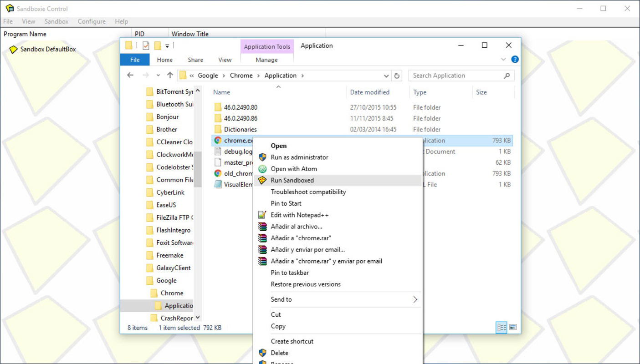Click the Explorer back arrow
This screenshot has width=640, height=364.
click(x=130, y=76)
